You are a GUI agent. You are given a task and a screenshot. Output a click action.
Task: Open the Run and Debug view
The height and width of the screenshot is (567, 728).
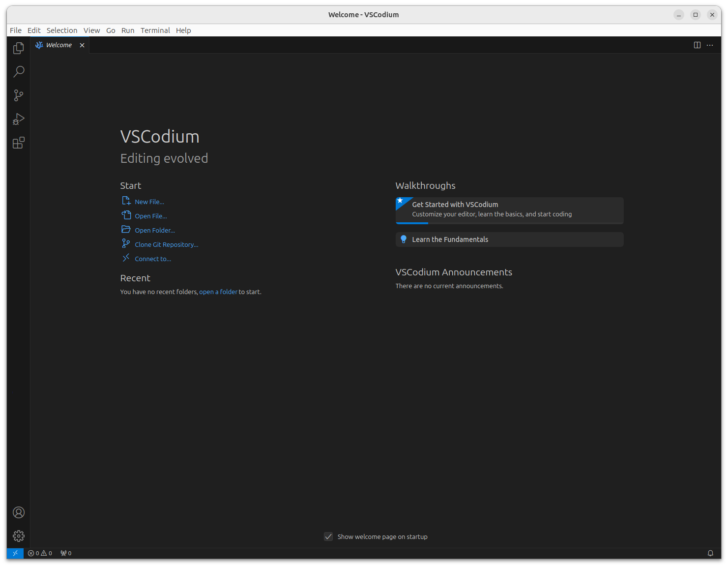point(18,119)
